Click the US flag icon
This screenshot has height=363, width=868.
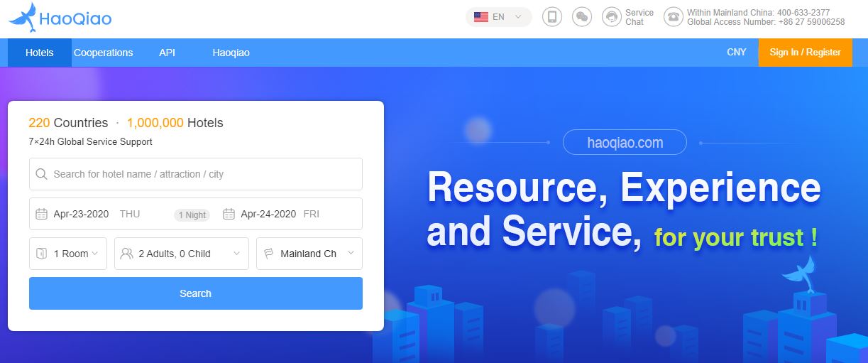click(x=481, y=17)
